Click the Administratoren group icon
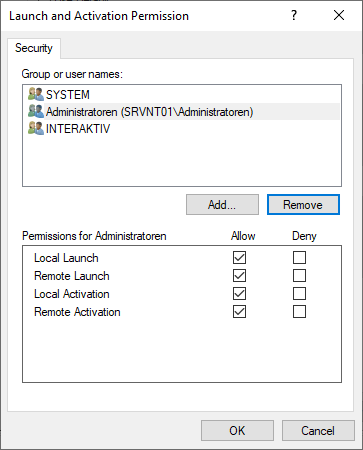The width and height of the screenshot is (363, 450). pos(36,111)
